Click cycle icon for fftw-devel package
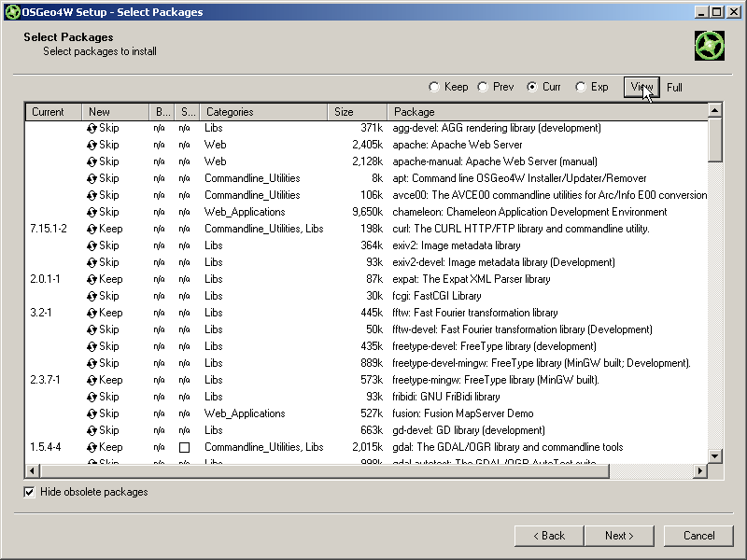Screen dimensions: 747x560 (x=92, y=329)
